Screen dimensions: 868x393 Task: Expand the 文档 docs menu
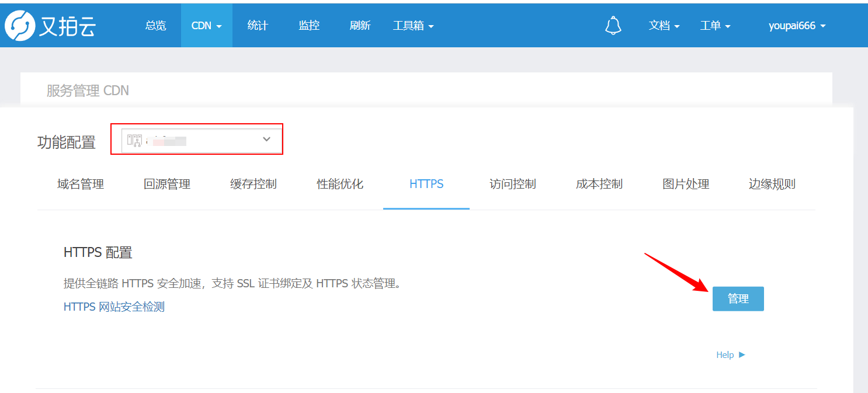[664, 26]
